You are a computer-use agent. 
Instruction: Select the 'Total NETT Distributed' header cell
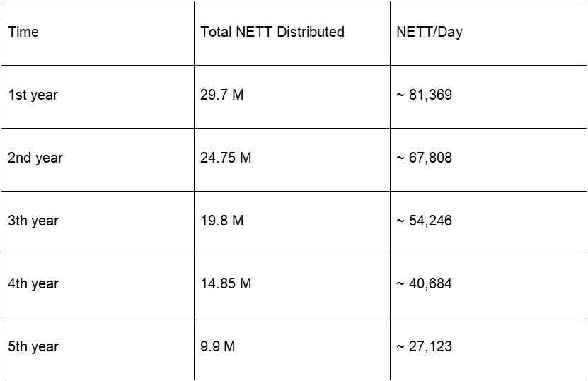click(272, 32)
